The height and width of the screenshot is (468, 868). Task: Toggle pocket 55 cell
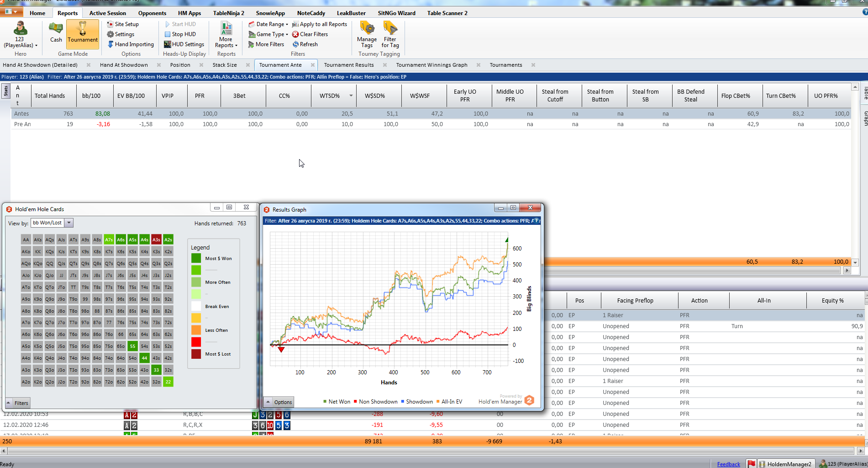pyautogui.click(x=132, y=346)
